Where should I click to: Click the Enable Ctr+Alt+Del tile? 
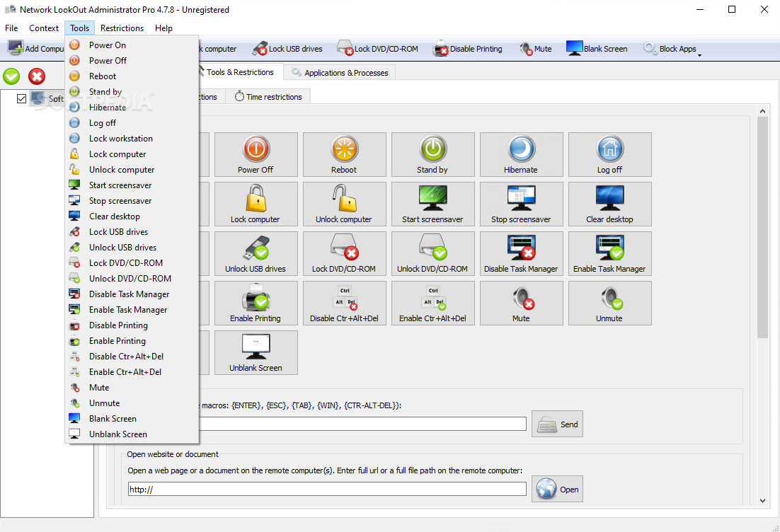pos(432,303)
